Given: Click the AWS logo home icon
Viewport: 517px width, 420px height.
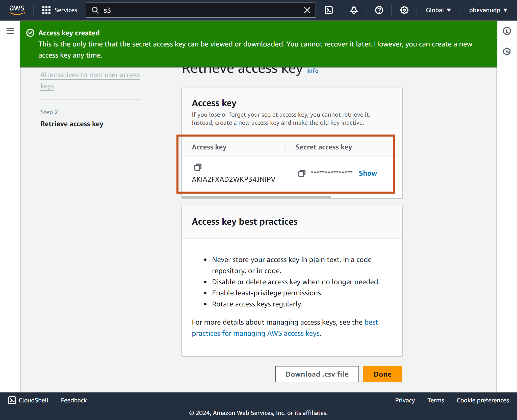Looking at the screenshot, I should coord(17,10).
